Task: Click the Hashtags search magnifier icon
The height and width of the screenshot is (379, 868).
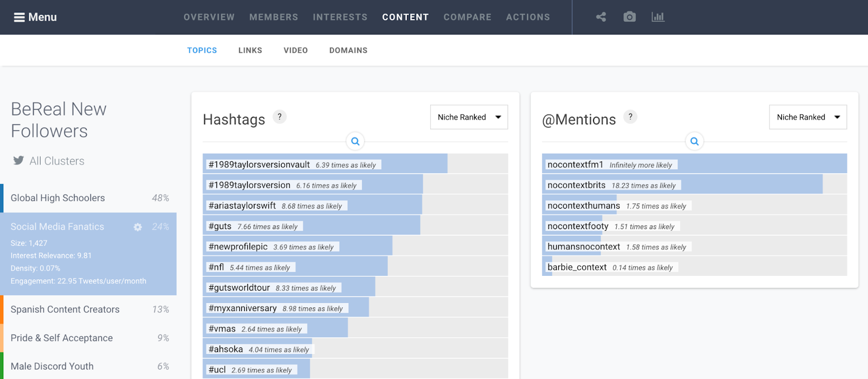Action: pos(355,141)
